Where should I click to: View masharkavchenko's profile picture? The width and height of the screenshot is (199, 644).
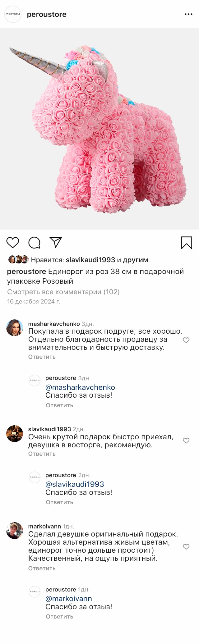15,328
